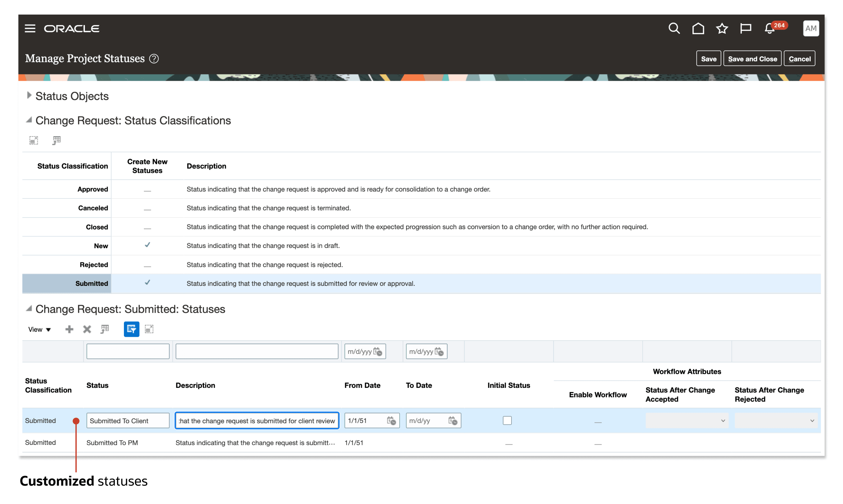Screen dimensions: 843x504
Task: Select the Submitted To PM row
Action: coord(112,443)
